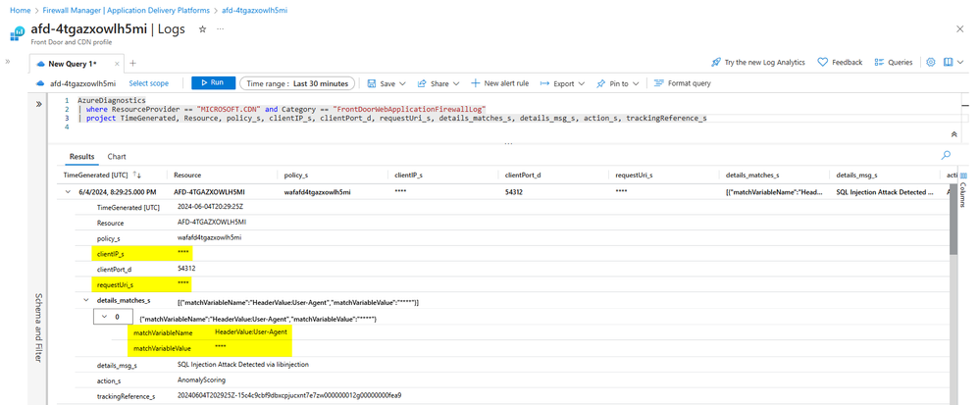Click the clientPort_d column header

coord(523,176)
